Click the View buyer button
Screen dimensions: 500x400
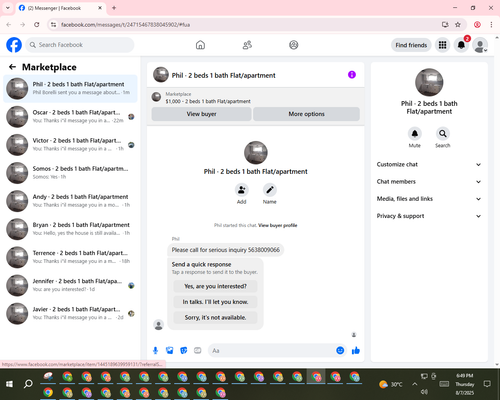point(201,114)
